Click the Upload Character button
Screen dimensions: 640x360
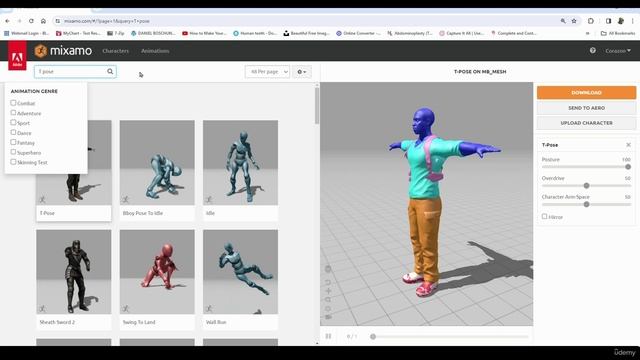click(586, 123)
